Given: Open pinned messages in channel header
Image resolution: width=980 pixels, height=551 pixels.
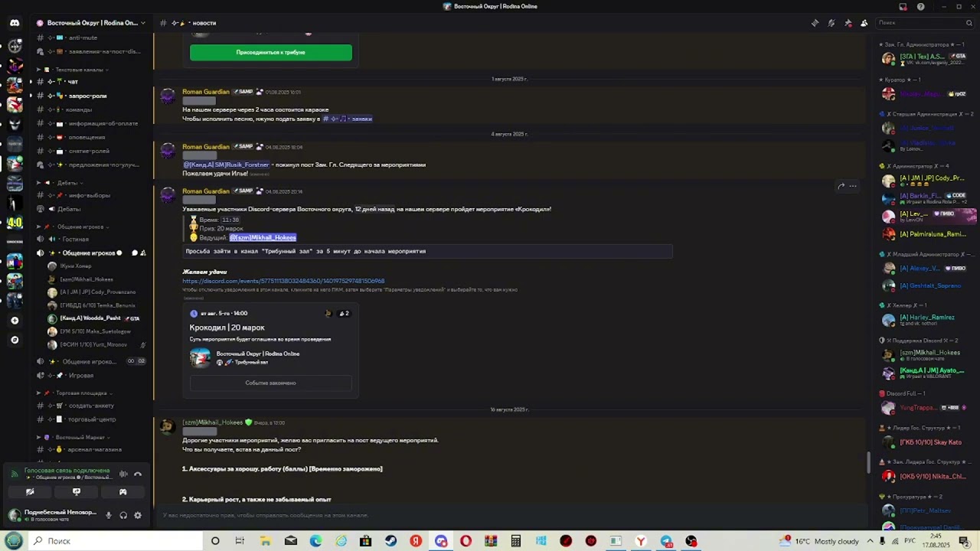Looking at the screenshot, I should 848,23.
